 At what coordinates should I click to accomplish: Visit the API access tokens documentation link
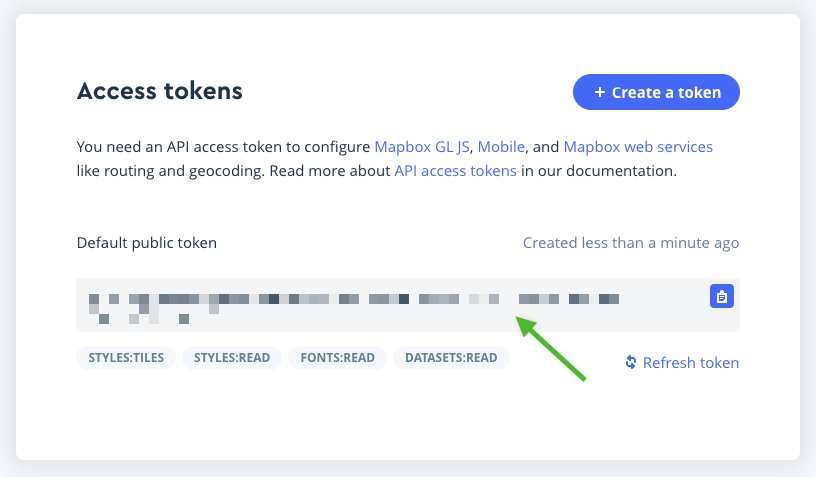pyautogui.click(x=455, y=171)
